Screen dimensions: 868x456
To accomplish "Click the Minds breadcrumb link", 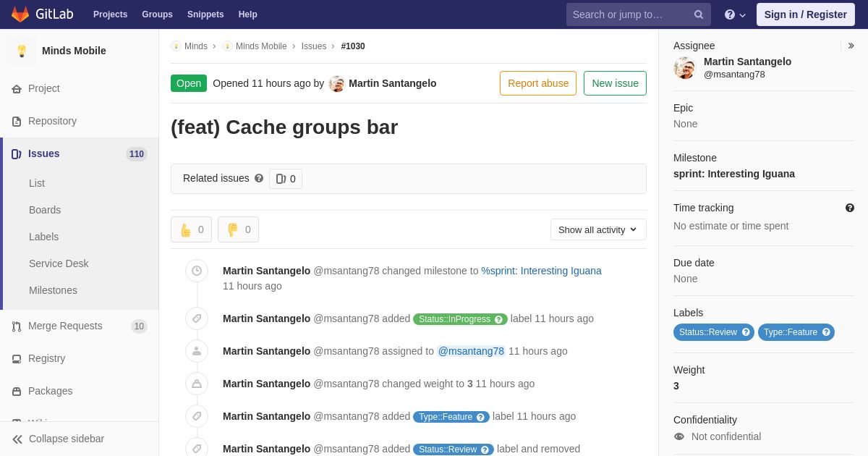I will coord(196,46).
